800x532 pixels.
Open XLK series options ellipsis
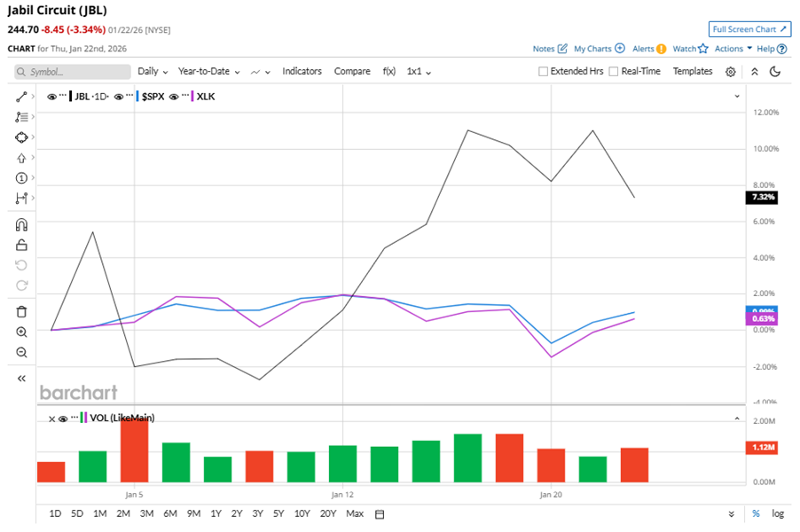[184, 96]
